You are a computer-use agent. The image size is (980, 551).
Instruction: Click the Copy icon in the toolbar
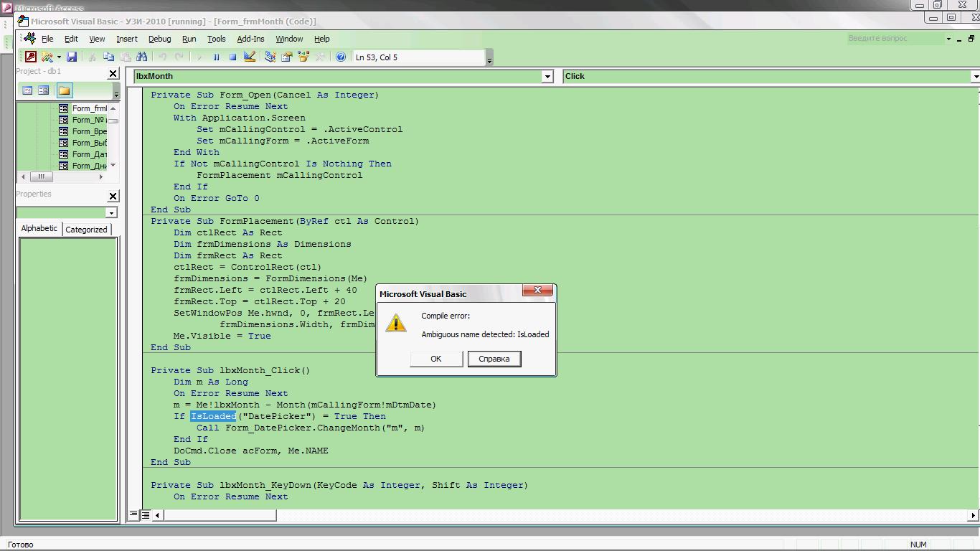click(108, 57)
